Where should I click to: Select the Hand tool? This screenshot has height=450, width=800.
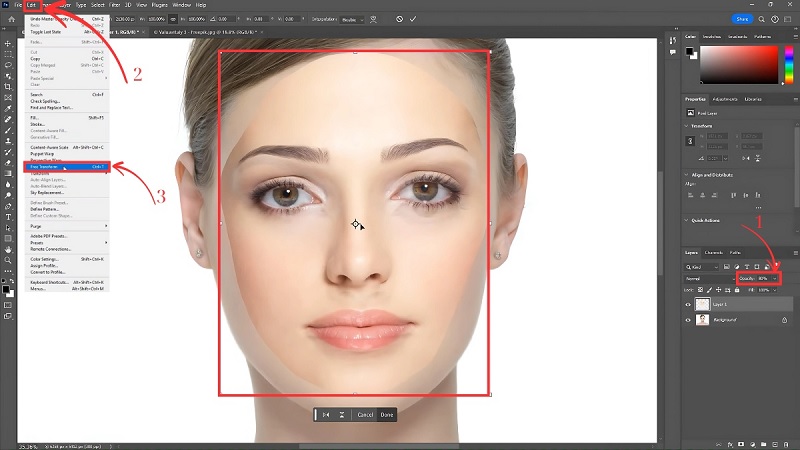[8, 249]
